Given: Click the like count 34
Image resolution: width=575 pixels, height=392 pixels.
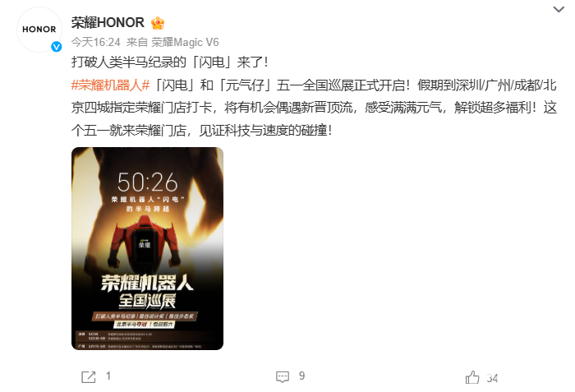Looking at the screenshot, I should coord(492,378).
